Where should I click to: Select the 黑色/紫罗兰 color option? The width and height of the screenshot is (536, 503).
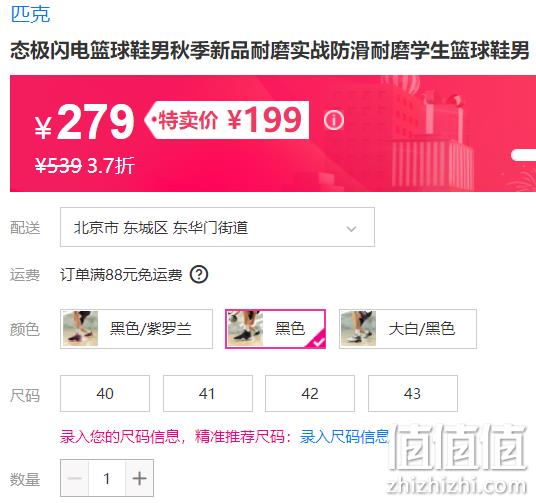(x=136, y=329)
